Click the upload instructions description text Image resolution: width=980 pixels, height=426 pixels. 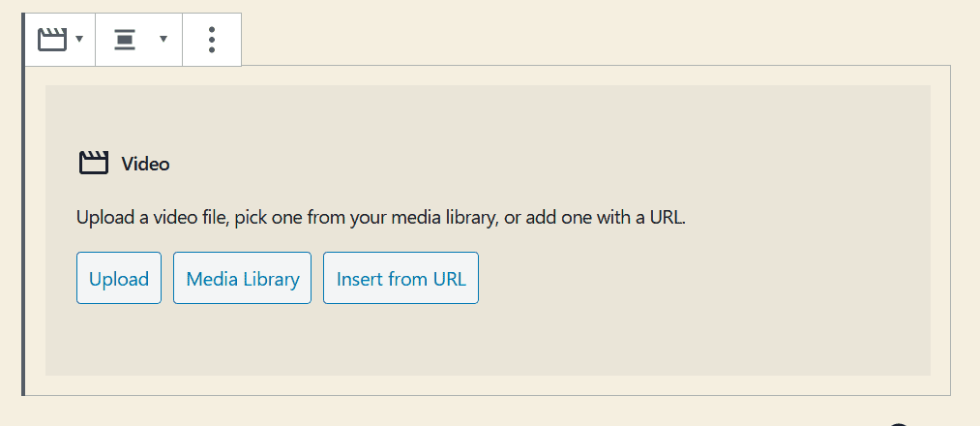(381, 218)
